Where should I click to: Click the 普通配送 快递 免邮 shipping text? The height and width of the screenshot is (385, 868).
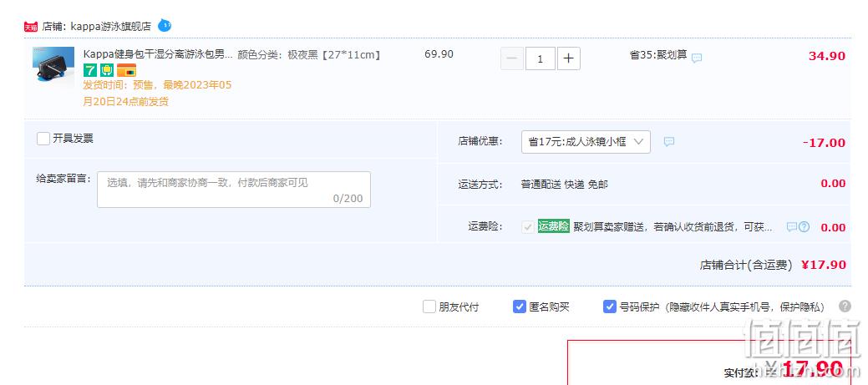(x=564, y=185)
